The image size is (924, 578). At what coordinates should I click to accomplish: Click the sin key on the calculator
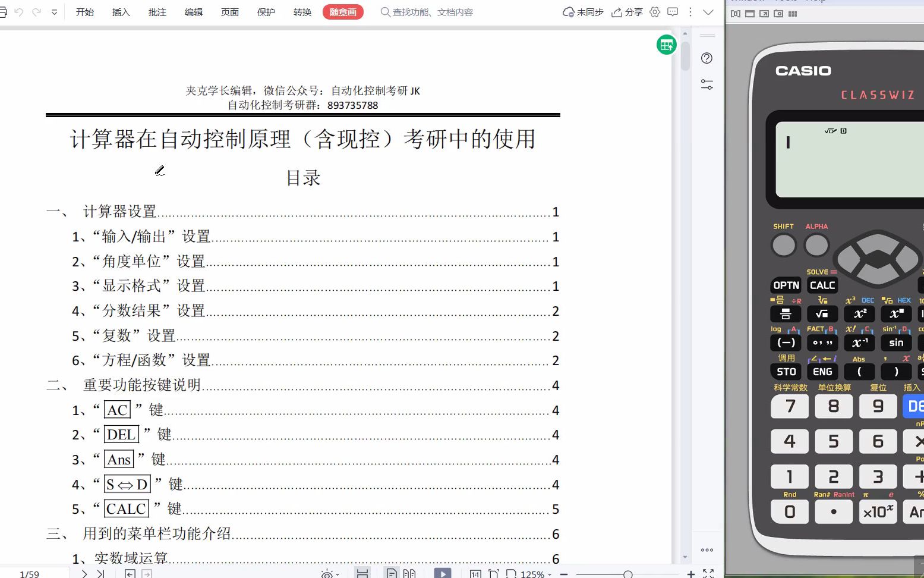(x=896, y=343)
